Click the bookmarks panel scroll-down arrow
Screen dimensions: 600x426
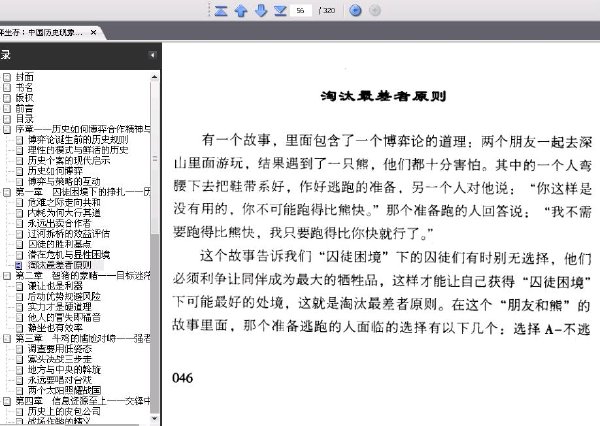click(155, 419)
